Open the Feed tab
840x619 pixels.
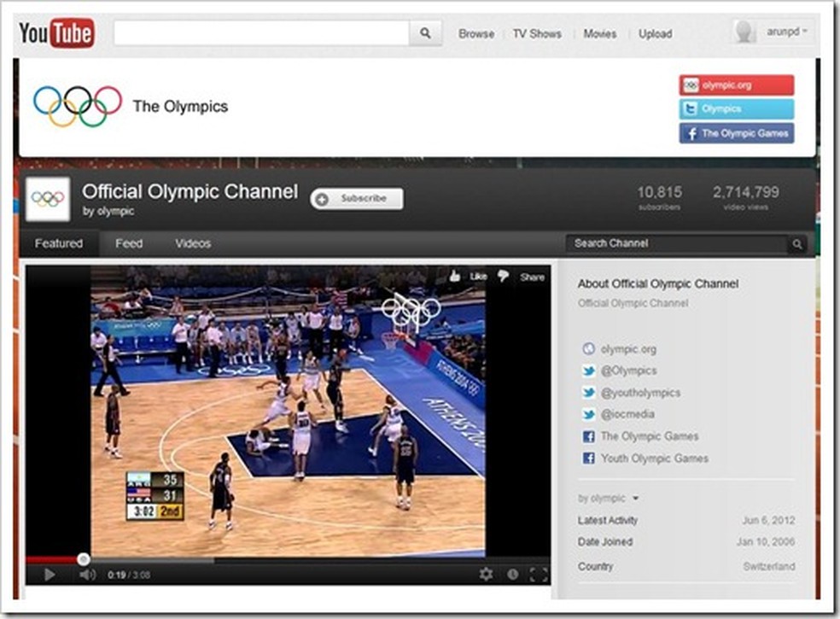point(129,243)
